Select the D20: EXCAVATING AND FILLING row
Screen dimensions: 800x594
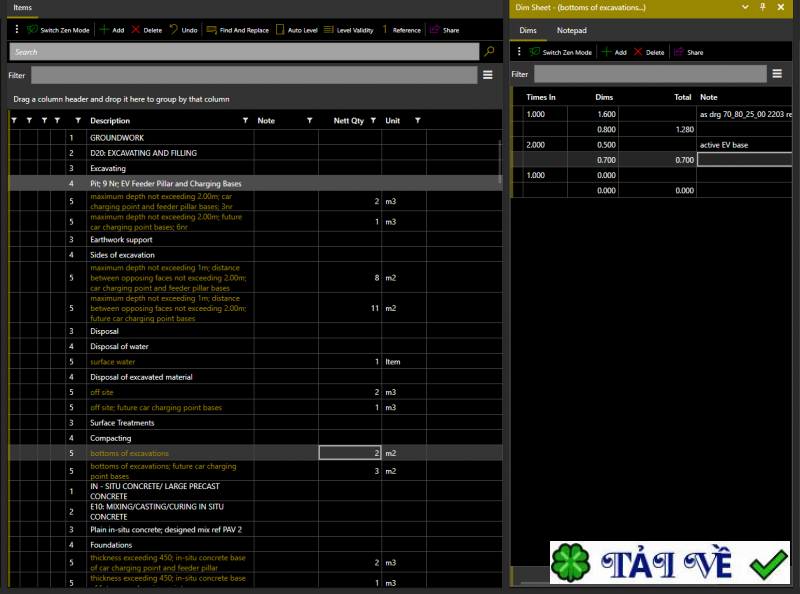[255, 153]
